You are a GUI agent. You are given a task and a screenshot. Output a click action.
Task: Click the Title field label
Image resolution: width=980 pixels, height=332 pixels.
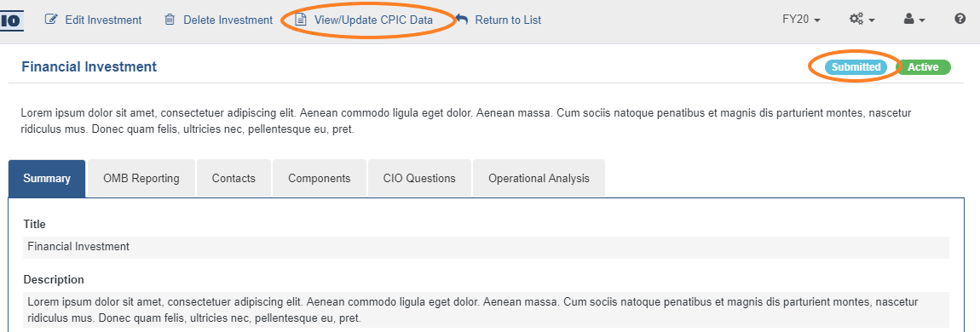click(x=34, y=224)
